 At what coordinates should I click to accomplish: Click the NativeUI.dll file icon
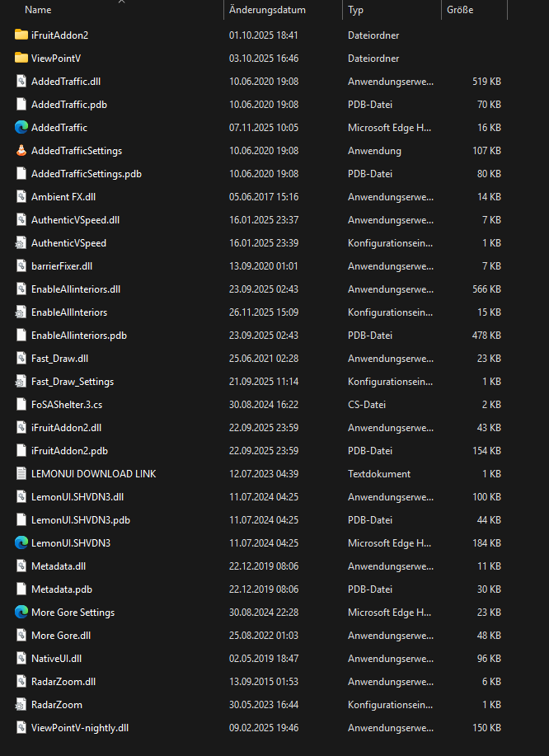[21, 659]
